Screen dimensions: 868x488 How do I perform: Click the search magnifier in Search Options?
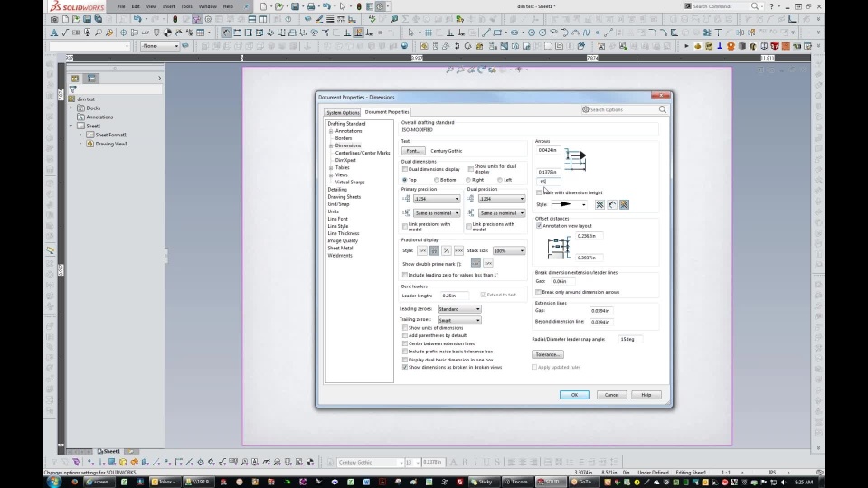(x=663, y=109)
